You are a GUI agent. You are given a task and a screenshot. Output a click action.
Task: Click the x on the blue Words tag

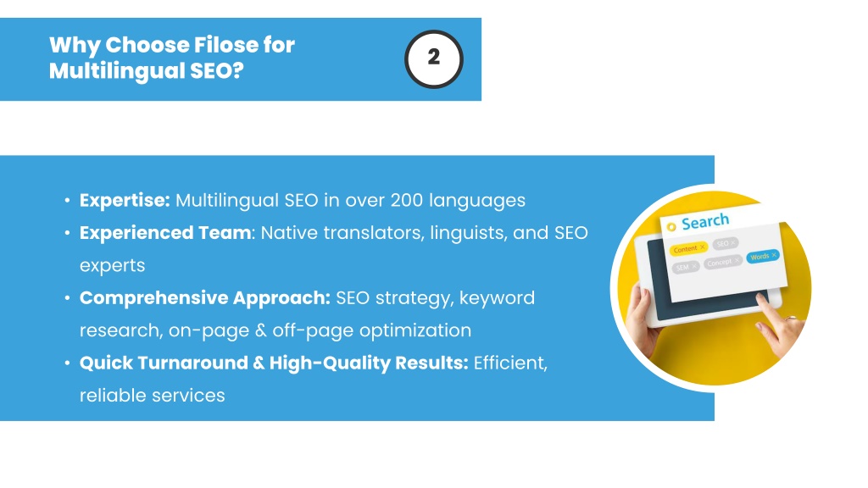click(x=774, y=255)
